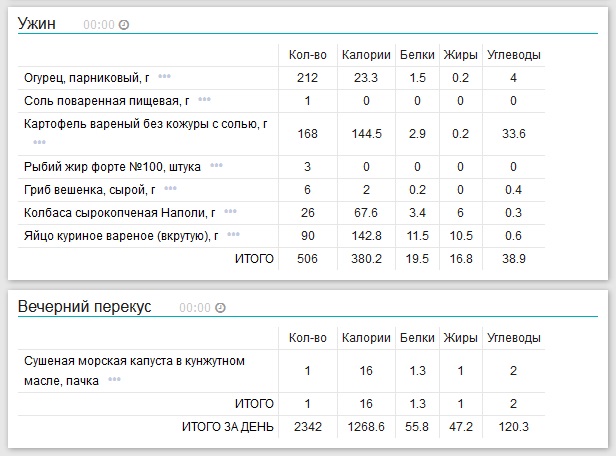Open the ellipsis options for Рыбий жир форте
Screen dimensions: 616x456
tap(216, 165)
